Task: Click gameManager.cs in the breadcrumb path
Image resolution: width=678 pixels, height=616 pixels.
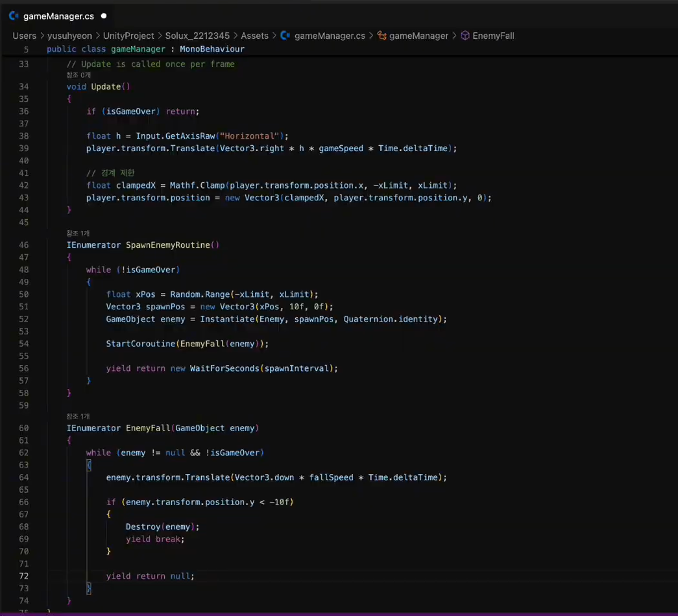Action: coord(330,36)
